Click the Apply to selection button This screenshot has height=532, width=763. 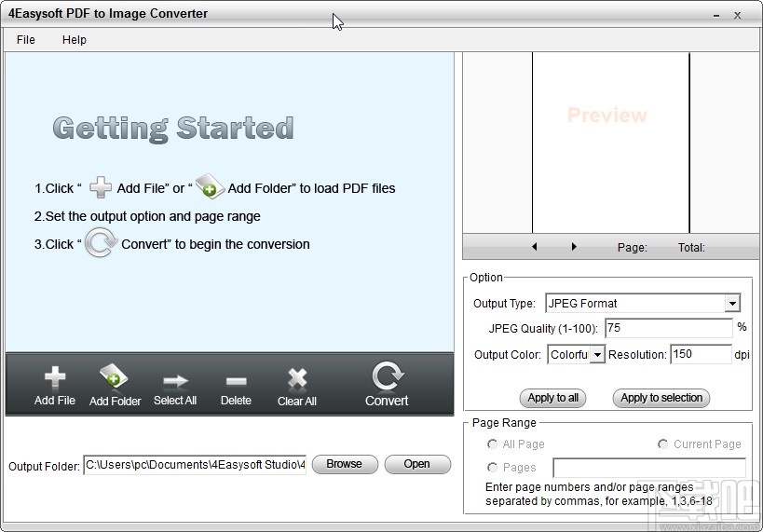coord(661,398)
